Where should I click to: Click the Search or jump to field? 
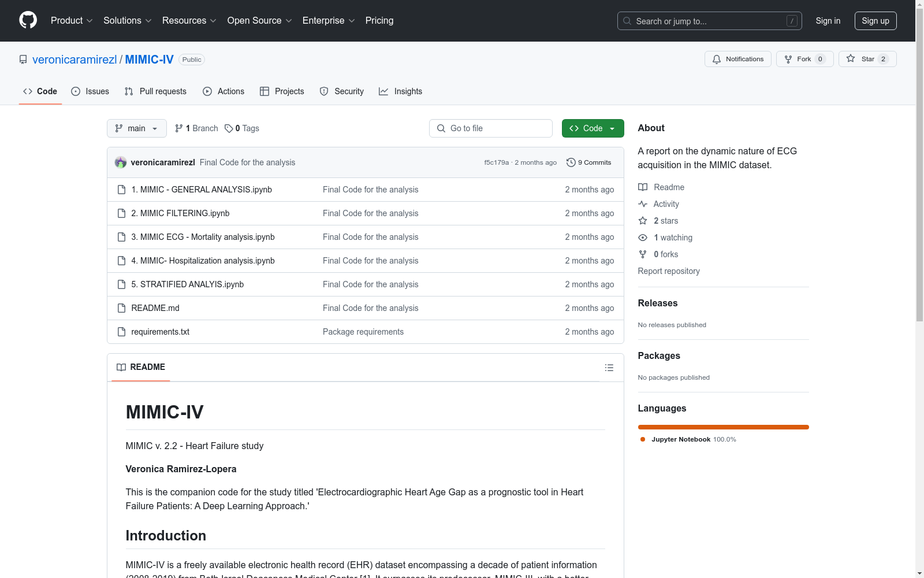(709, 21)
